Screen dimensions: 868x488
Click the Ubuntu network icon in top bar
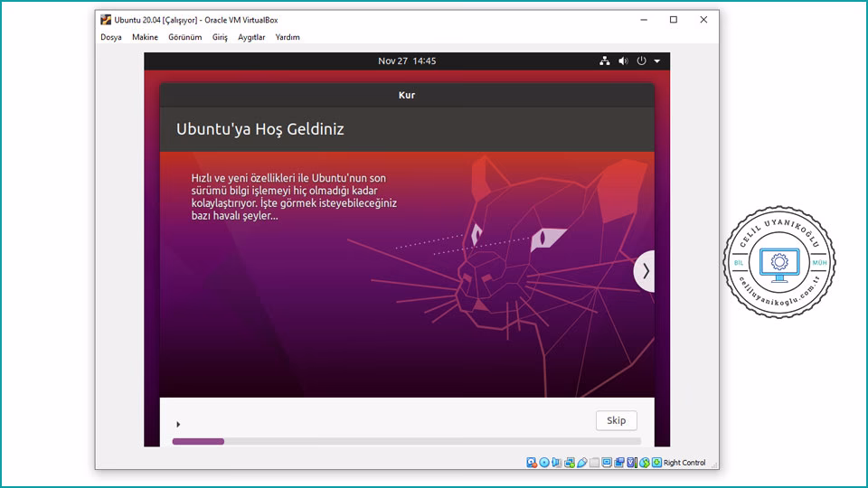coord(605,61)
